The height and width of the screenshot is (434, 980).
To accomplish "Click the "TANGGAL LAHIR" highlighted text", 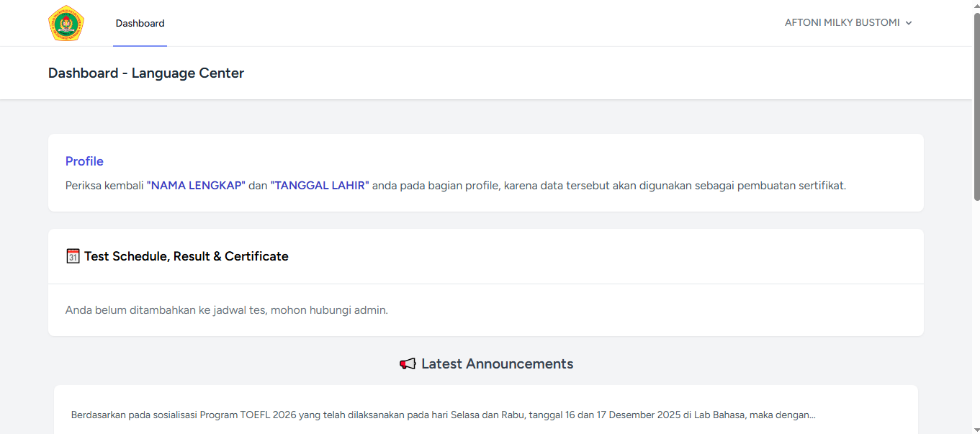I will click(320, 186).
